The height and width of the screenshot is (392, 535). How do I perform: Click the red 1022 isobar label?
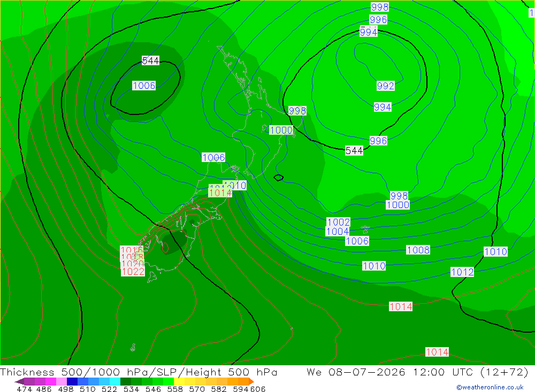133,272
